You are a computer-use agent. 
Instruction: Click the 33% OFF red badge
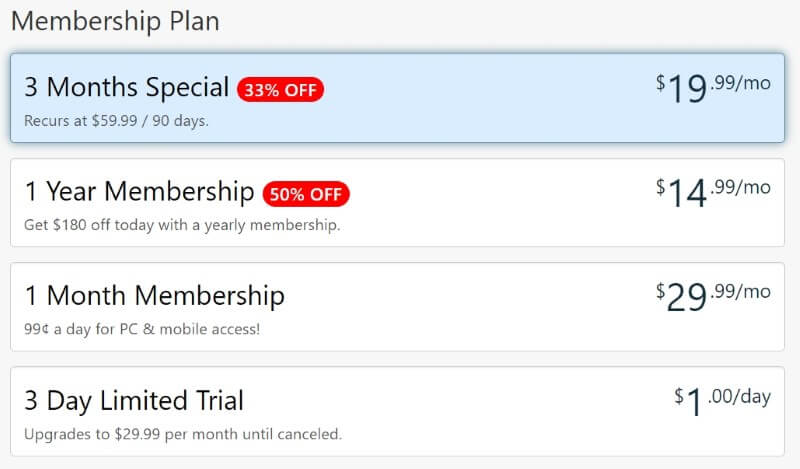pyautogui.click(x=280, y=90)
